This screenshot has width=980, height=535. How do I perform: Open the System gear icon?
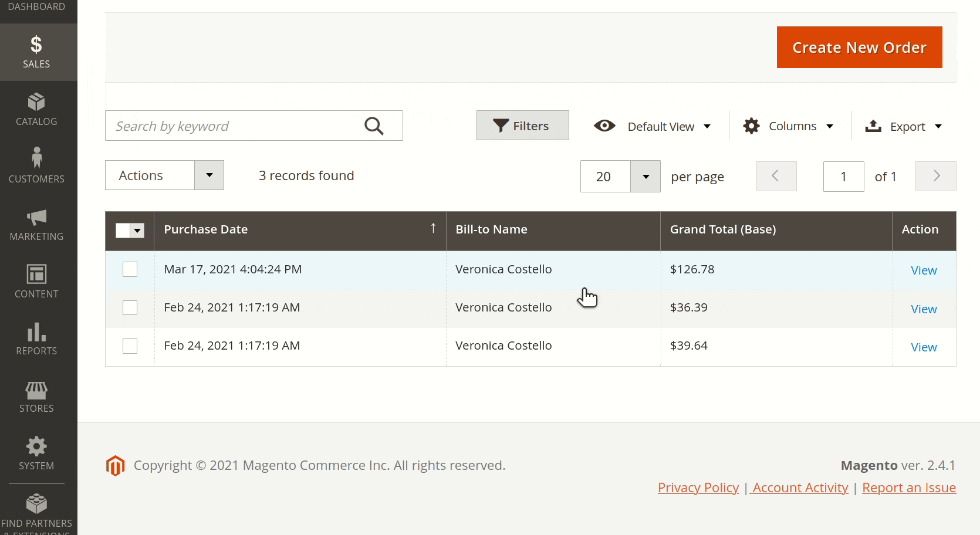click(36, 446)
